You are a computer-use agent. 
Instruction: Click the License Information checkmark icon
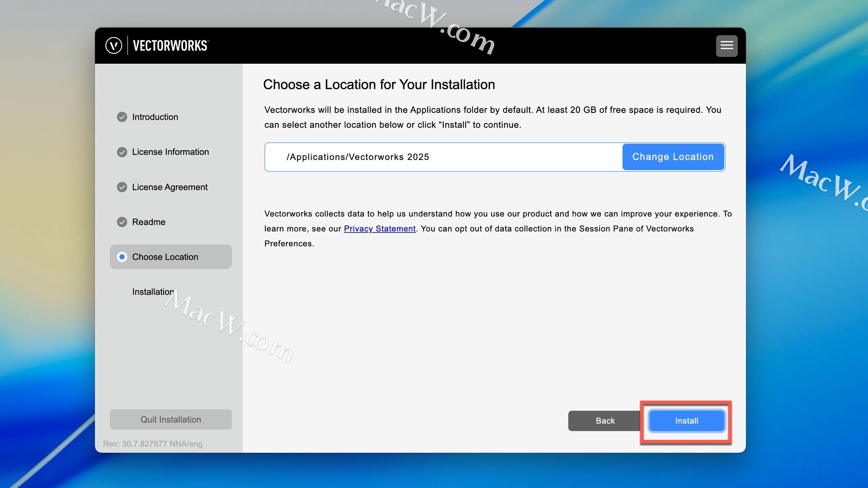click(122, 152)
